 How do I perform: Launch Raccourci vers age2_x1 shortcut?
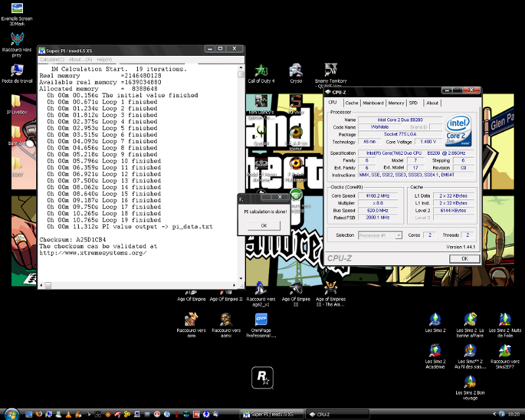coord(261,294)
